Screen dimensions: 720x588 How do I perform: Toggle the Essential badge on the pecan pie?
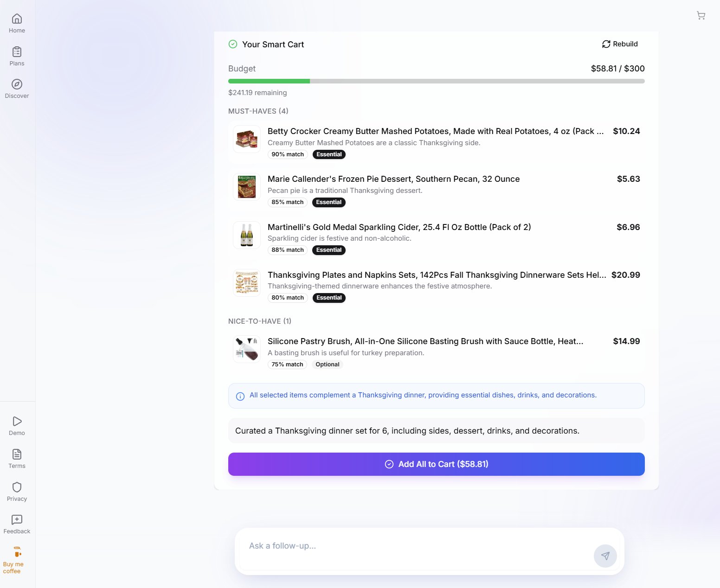click(328, 202)
